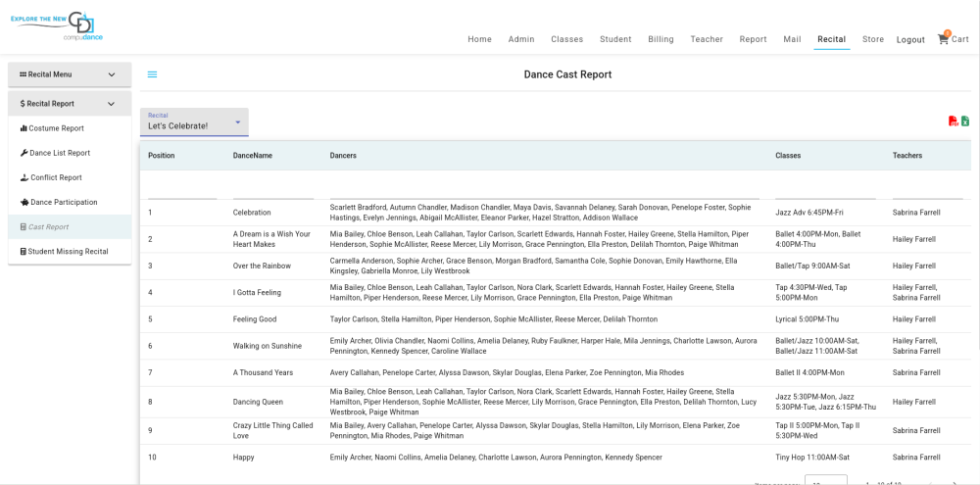Click the 'Feeling Good' dance cell
The image size is (980, 485).
(x=255, y=319)
